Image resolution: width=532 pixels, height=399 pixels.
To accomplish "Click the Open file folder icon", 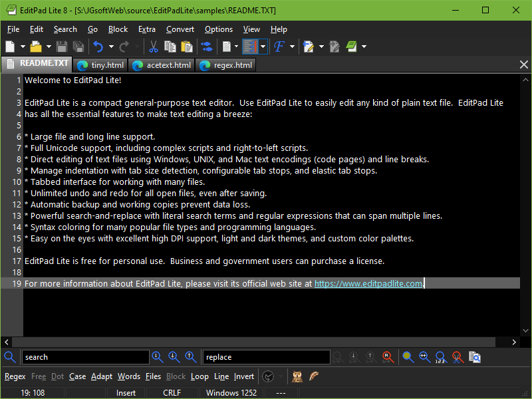I will pyautogui.click(x=36, y=47).
